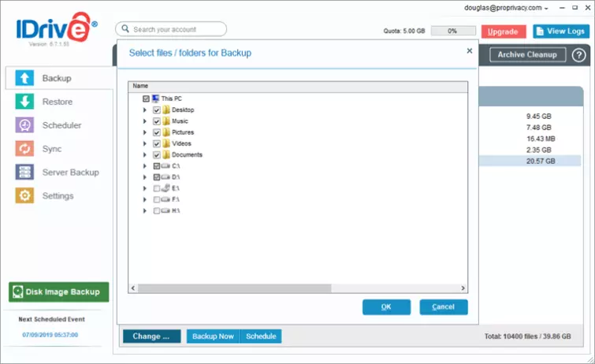Viewport: 595px width, 364px height.
Task: Uncheck the Pictures folder checkbox
Action: click(x=157, y=132)
